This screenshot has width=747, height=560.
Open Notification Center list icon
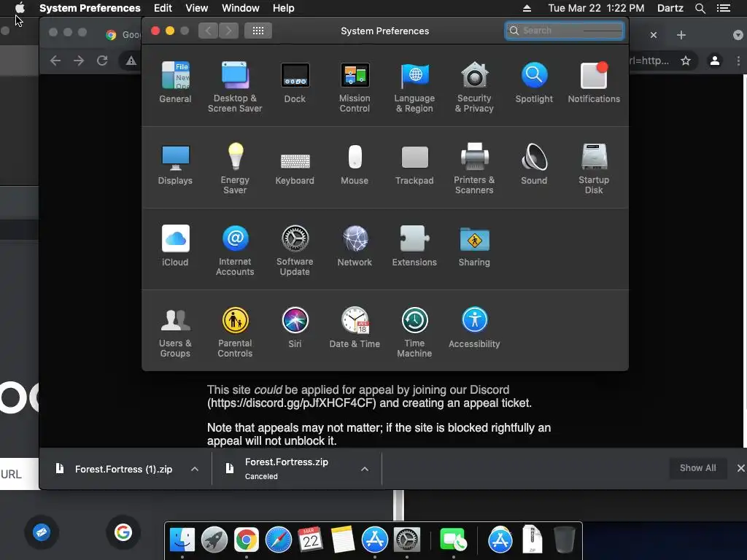coord(724,8)
